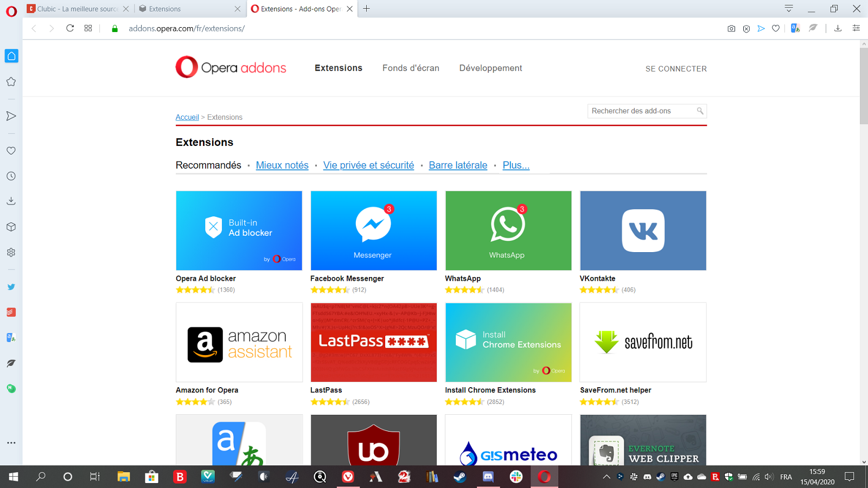Image resolution: width=868 pixels, height=488 pixels.
Task: Open the My Flow panel in the sidebar
Action: coord(11,115)
